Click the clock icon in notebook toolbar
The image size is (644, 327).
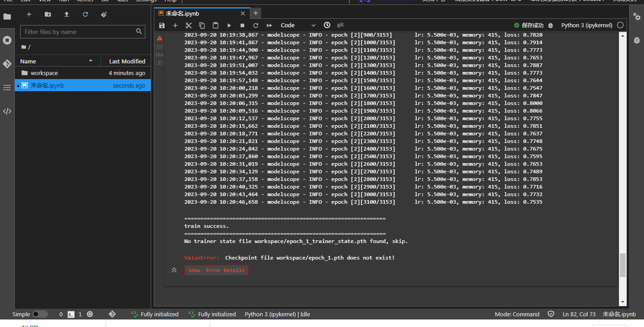pos(327,25)
